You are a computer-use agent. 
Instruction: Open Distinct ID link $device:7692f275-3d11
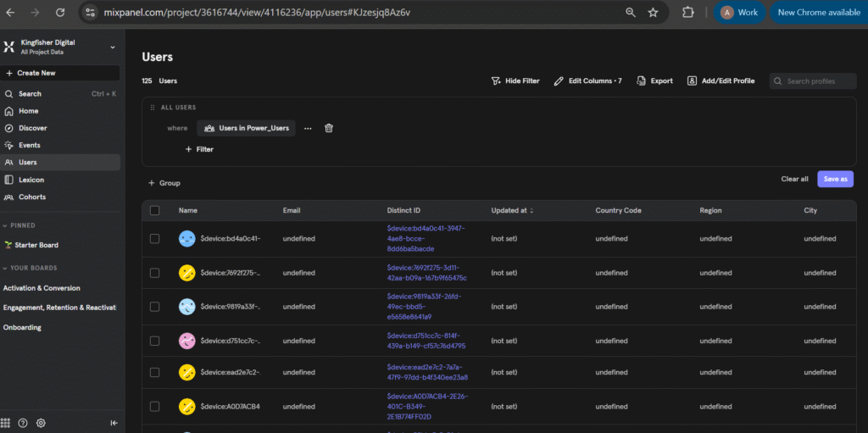[427, 273]
